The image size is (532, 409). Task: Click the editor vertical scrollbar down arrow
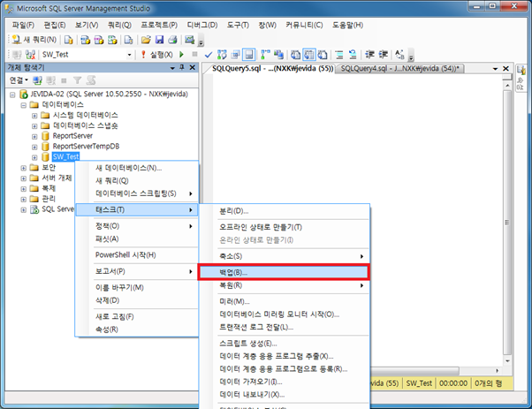(507, 360)
